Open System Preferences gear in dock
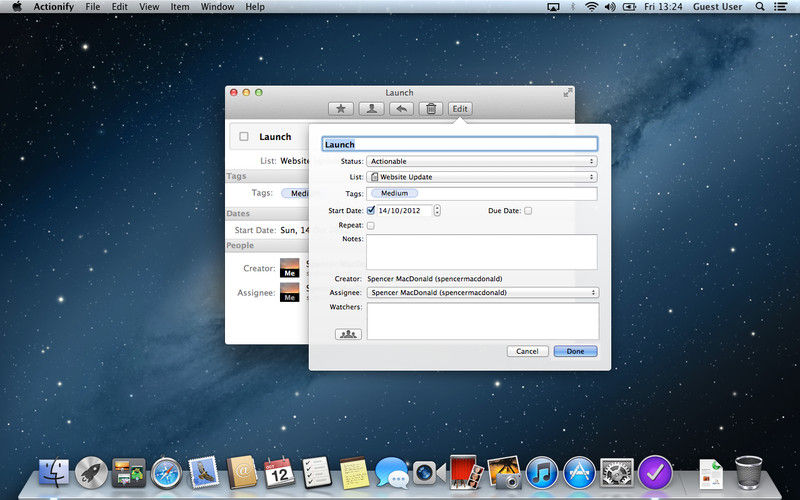Image resolution: width=800 pixels, height=500 pixels. pos(617,472)
